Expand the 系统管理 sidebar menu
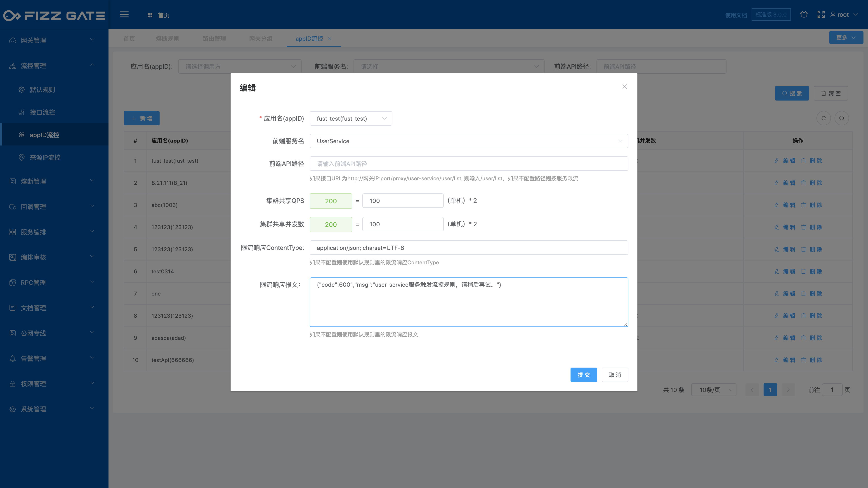 point(54,409)
